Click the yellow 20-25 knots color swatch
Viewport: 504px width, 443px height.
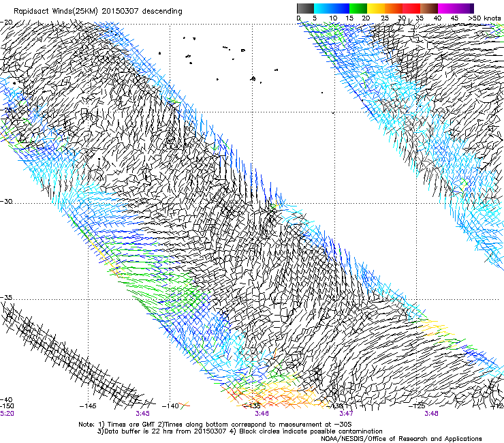pyautogui.click(x=376, y=8)
